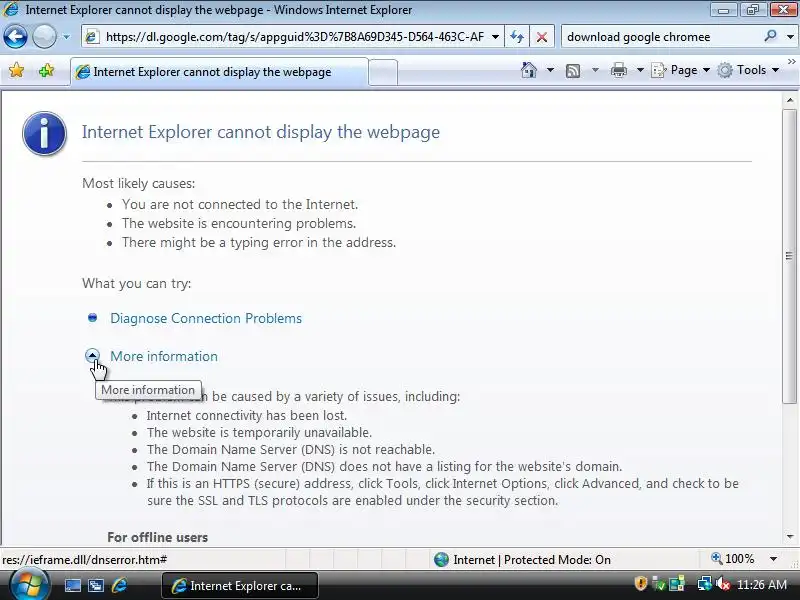Refresh the page using the Refresh icon
The height and width of the screenshot is (600, 800).
(517, 37)
